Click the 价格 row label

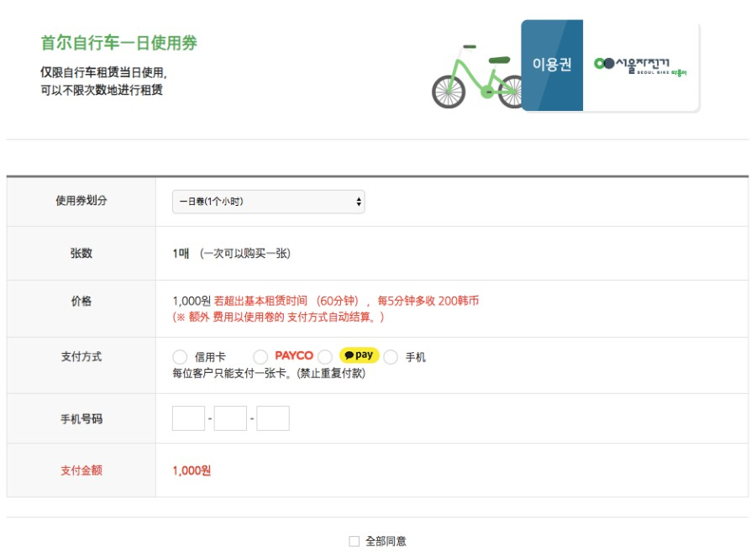point(81,301)
